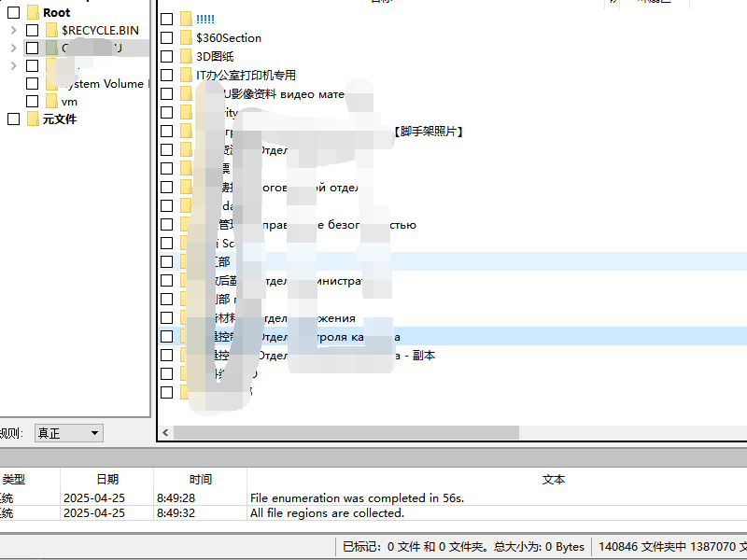
Task: Click the $360Section folder icon
Action: pos(186,37)
